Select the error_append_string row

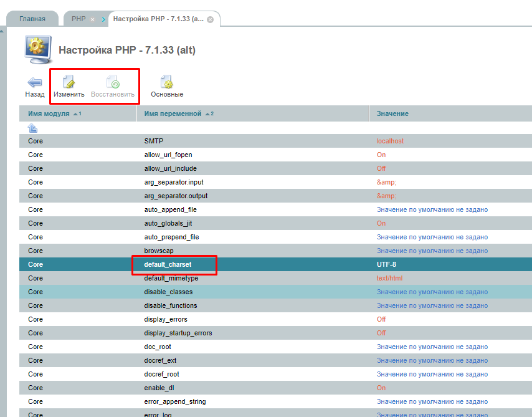[x=275, y=401]
